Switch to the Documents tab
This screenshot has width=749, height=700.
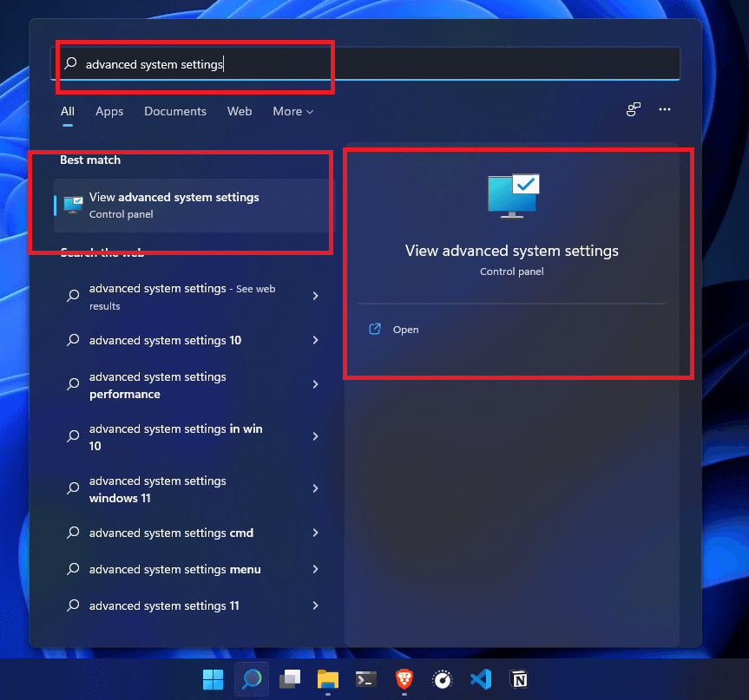tap(175, 111)
